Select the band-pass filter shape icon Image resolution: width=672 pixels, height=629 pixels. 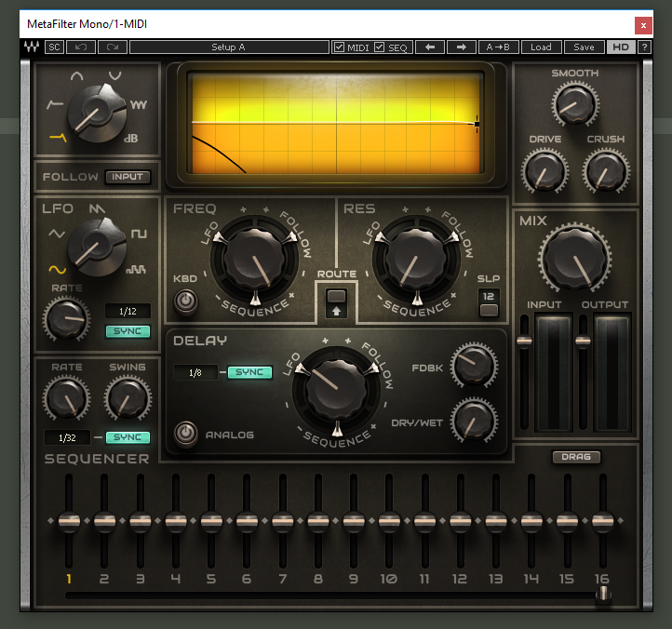(76, 76)
